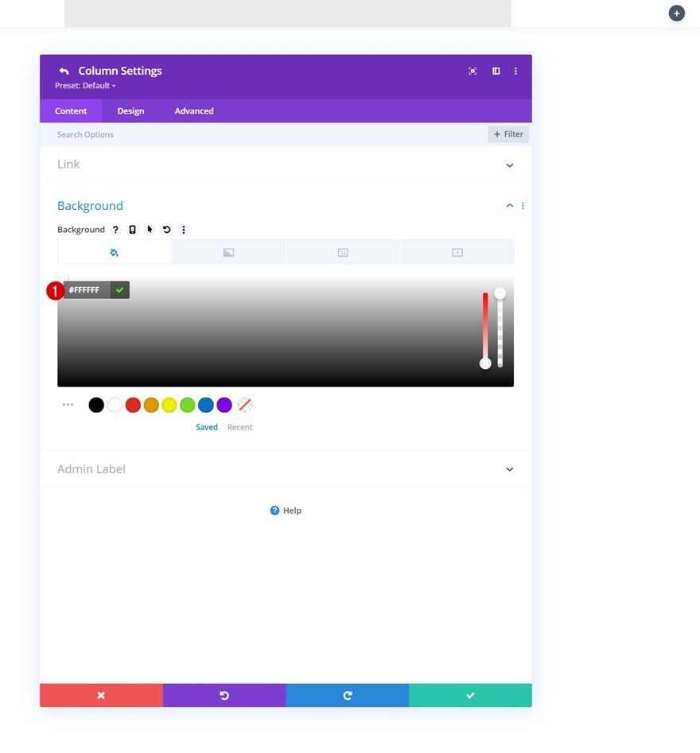Reset Background with the undo arrow icon
This screenshot has width=700, height=753.
point(167,230)
